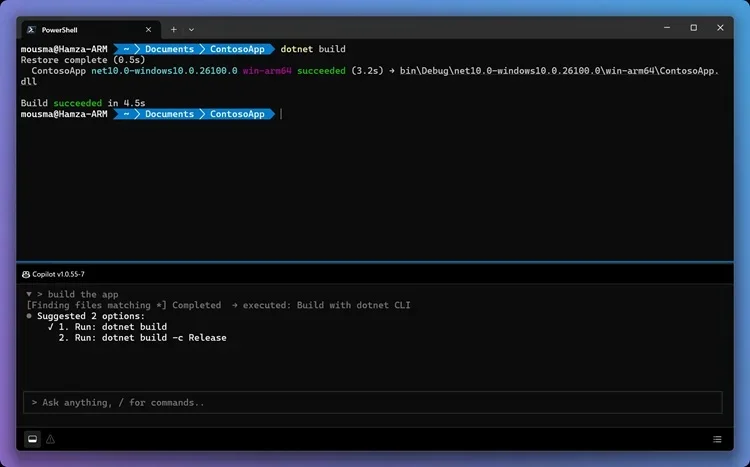Collapse the "build the app" conversation triangle
Image resolution: width=750 pixels, height=467 pixels.
29,294
